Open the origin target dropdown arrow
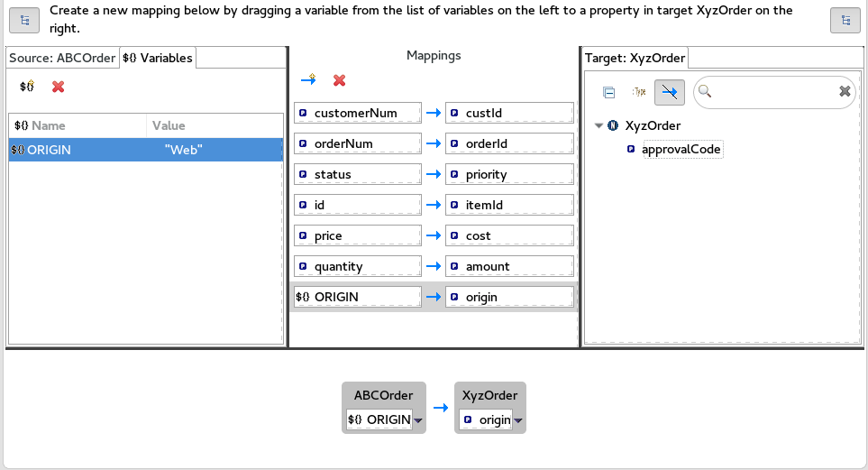The width and height of the screenshot is (868, 470). (x=518, y=420)
